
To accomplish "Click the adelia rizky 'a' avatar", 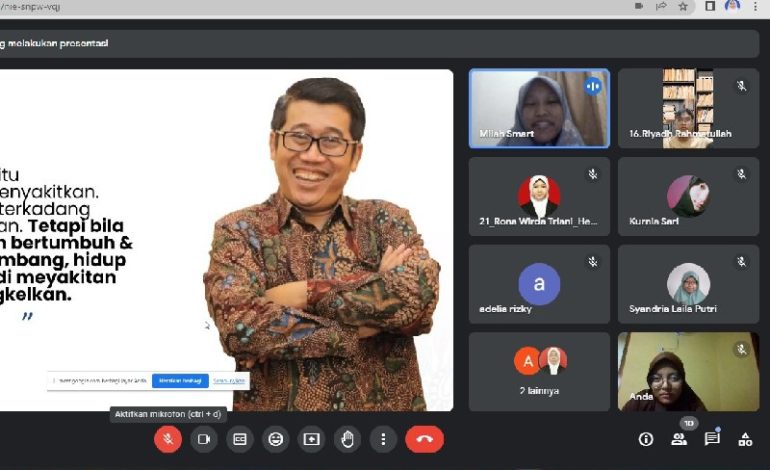I will pos(539,284).
